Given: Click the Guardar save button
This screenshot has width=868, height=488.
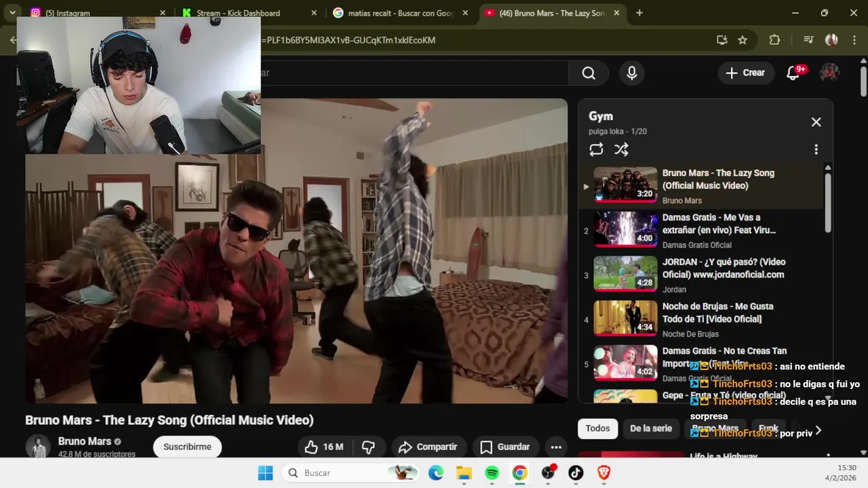Looking at the screenshot, I should point(505,447).
